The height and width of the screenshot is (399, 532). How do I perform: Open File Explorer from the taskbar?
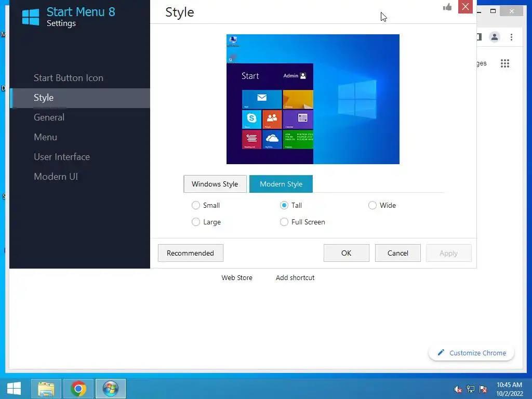pyautogui.click(x=46, y=389)
